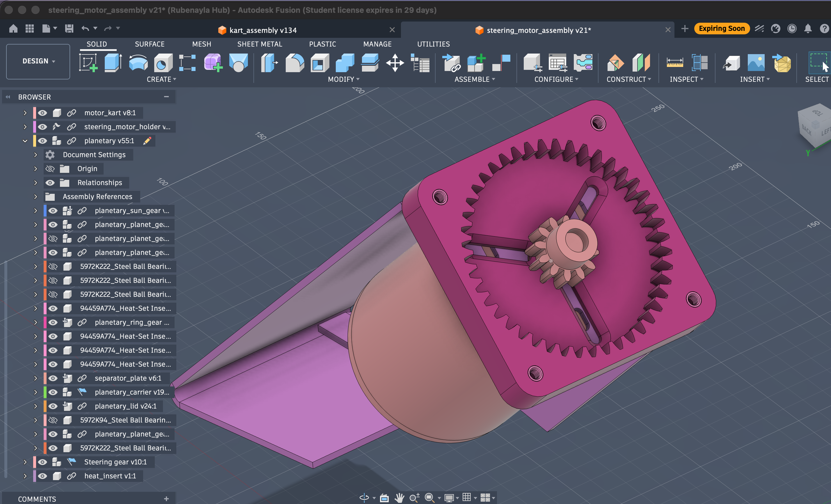Open the Orbit tool in navigation bar
Image resolution: width=831 pixels, height=504 pixels.
pos(364,498)
